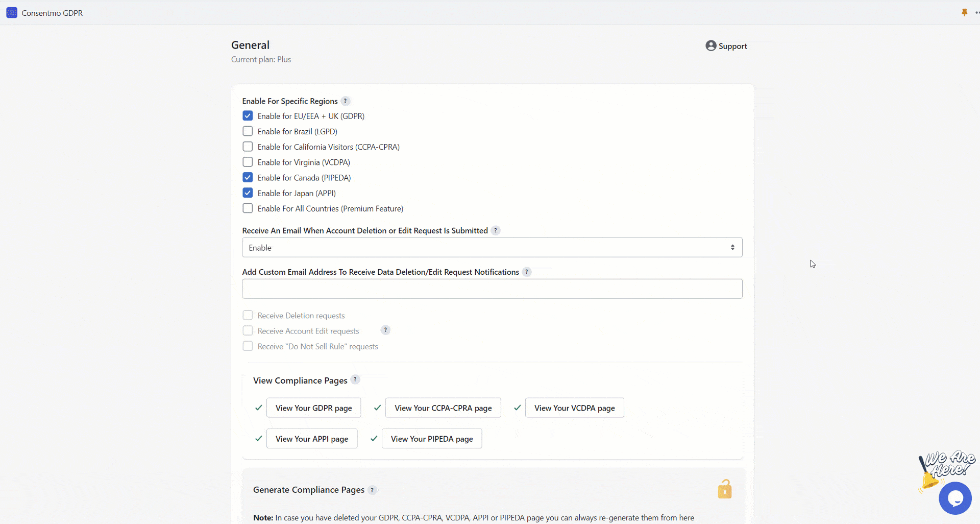The width and height of the screenshot is (980, 524).
Task: Check Enable for California Visitors (CCPA-CPRA)
Action: (248, 147)
